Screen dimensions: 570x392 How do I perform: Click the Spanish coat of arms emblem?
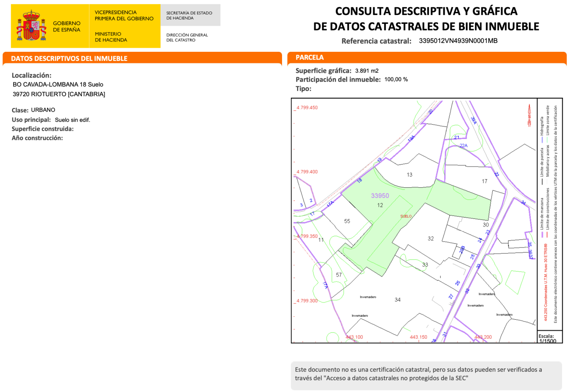32,26
